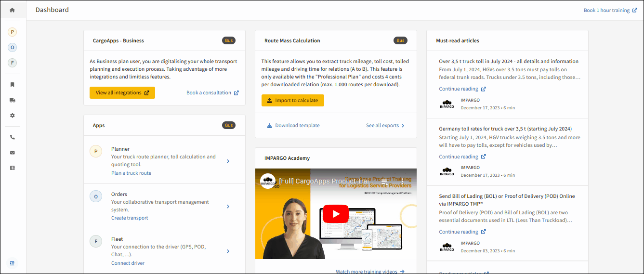Click the YouTube channel avatar in video
The height and width of the screenshot is (274, 644).
268,181
